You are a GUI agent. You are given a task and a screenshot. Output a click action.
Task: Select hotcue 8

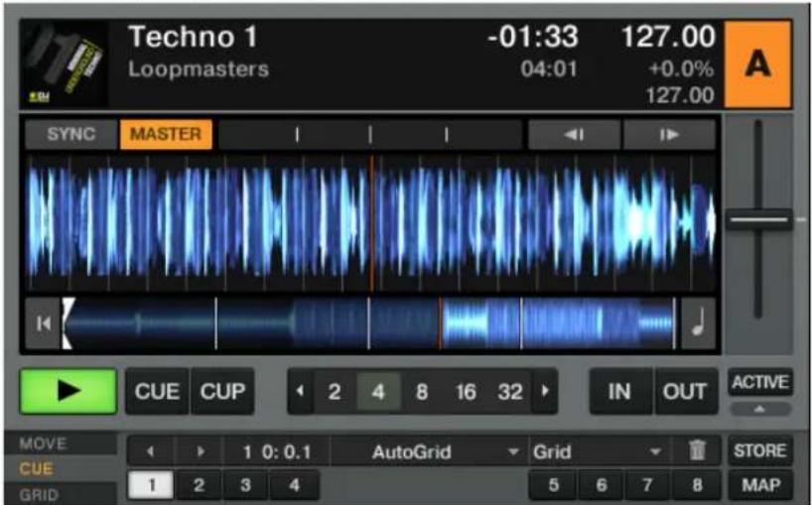click(697, 485)
